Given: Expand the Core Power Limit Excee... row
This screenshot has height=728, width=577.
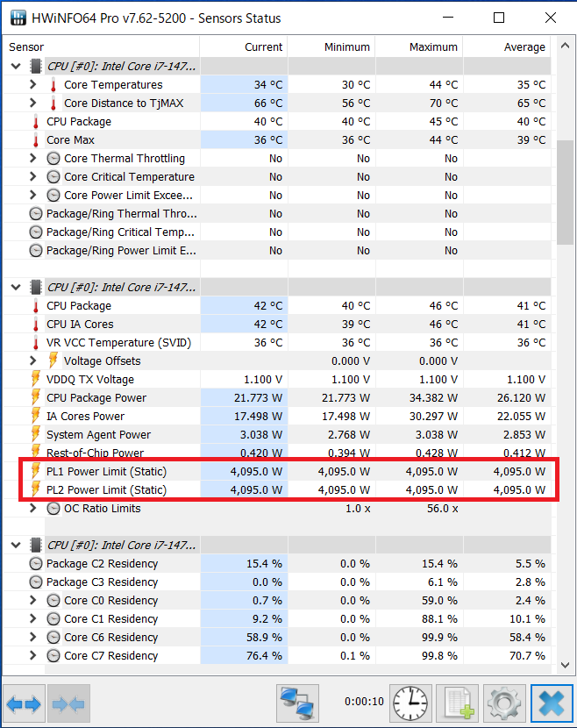Looking at the screenshot, I should coord(33,195).
